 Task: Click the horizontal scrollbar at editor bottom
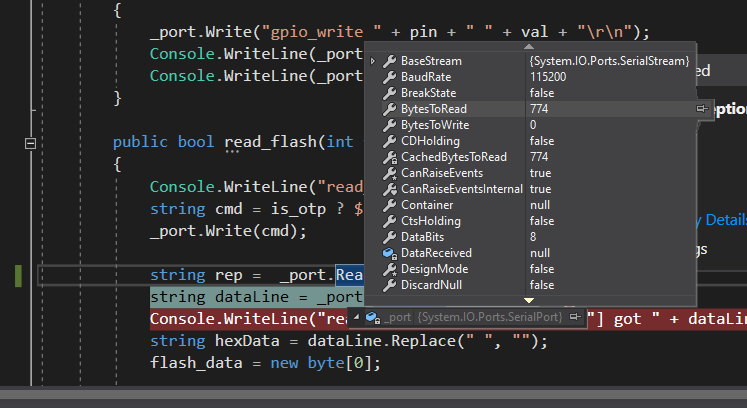374,393
